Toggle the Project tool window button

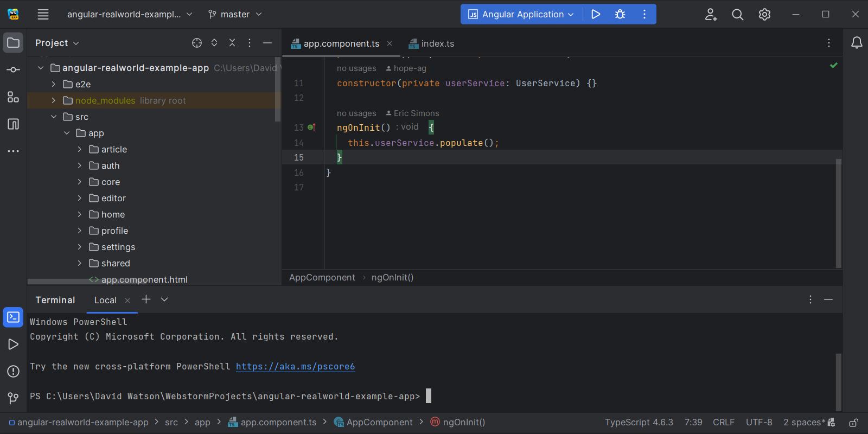[13, 43]
